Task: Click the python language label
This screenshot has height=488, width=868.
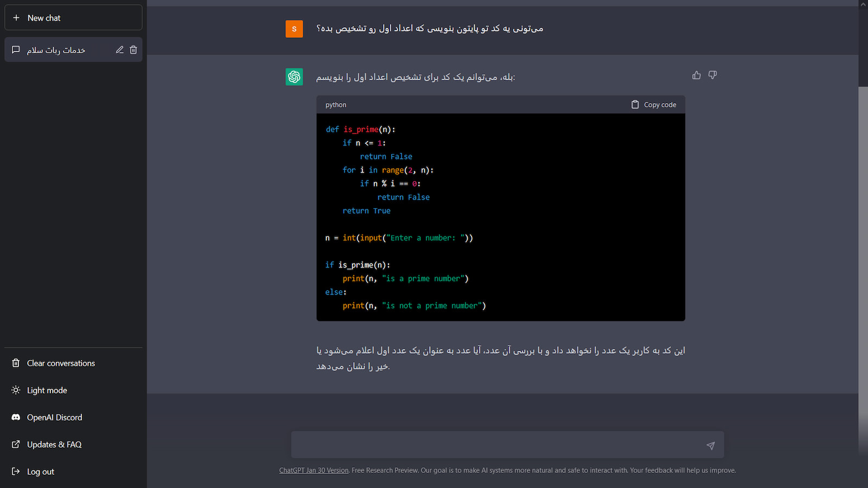Action: click(336, 105)
